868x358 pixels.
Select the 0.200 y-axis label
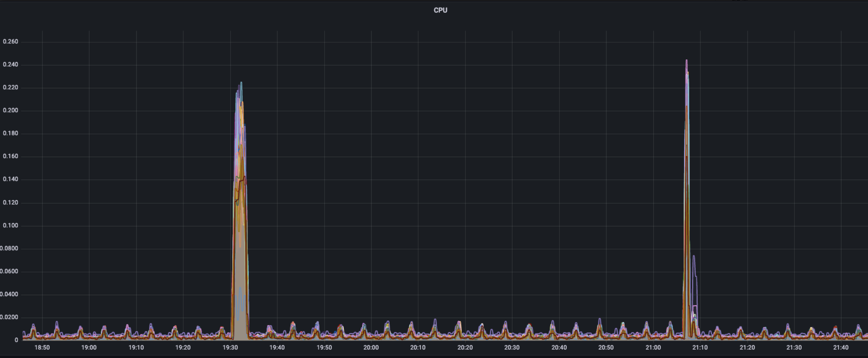click(x=10, y=110)
